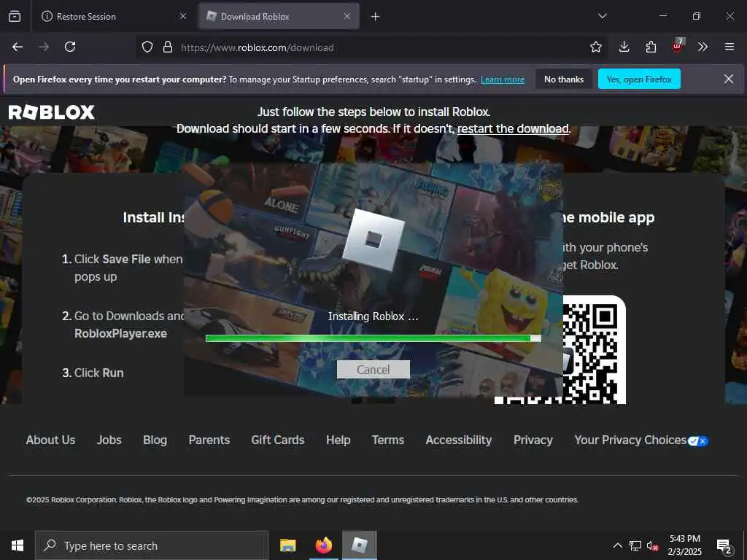The image size is (747, 560).
Task: Go forward with the forward arrow
Action: pyautogui.click(x=44, y=47)
